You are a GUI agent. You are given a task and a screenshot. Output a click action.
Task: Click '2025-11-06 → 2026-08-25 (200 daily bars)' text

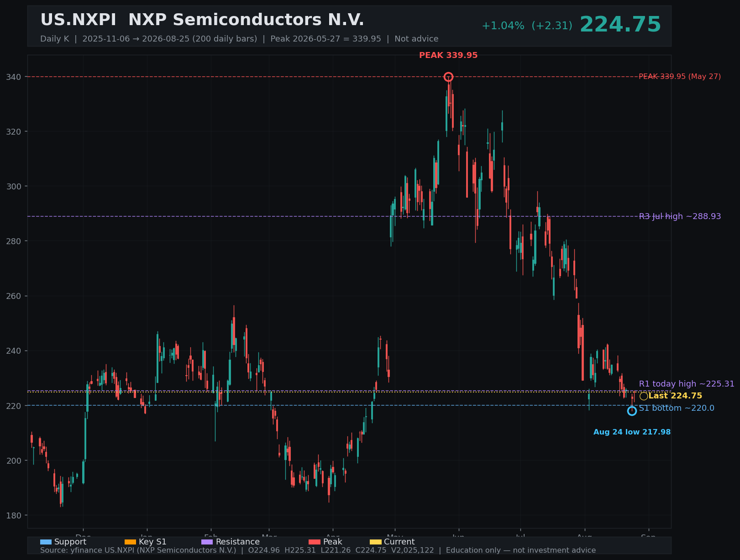click(x=170, y=39)
